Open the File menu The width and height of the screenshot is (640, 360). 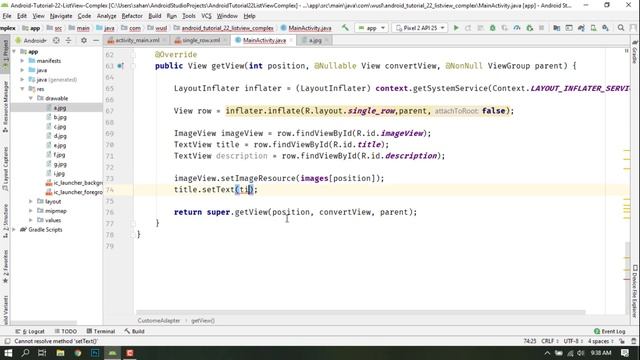click(x=7, y=16)
